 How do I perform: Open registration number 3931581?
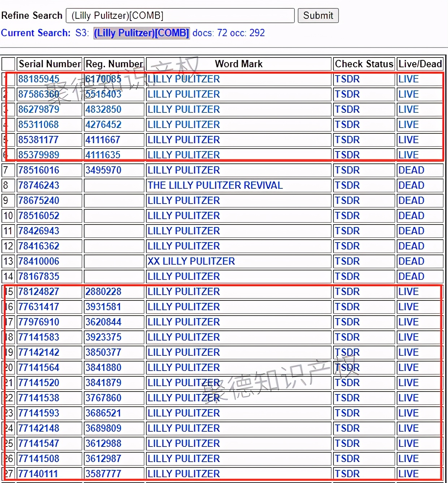(x=103, y=307)
